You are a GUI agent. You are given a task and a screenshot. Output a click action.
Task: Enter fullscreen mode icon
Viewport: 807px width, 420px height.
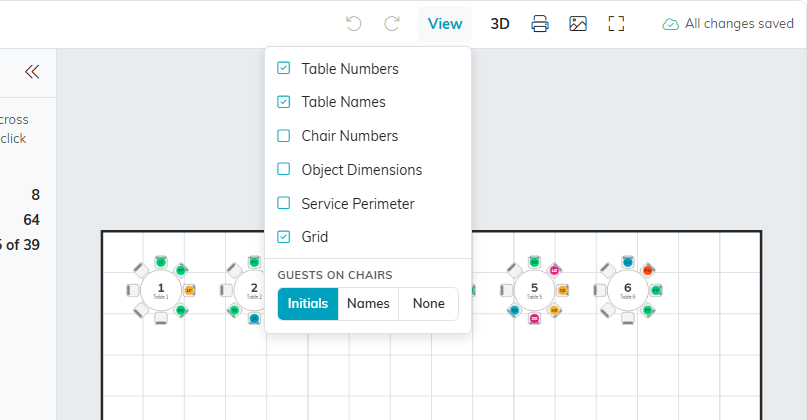click(x=616, y=24)
